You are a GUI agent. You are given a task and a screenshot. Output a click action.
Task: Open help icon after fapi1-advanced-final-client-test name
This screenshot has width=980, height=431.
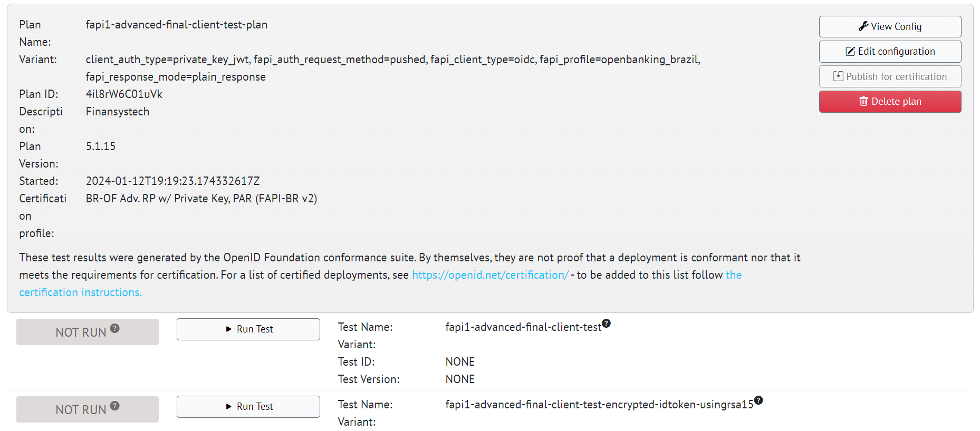coord(607,323)
